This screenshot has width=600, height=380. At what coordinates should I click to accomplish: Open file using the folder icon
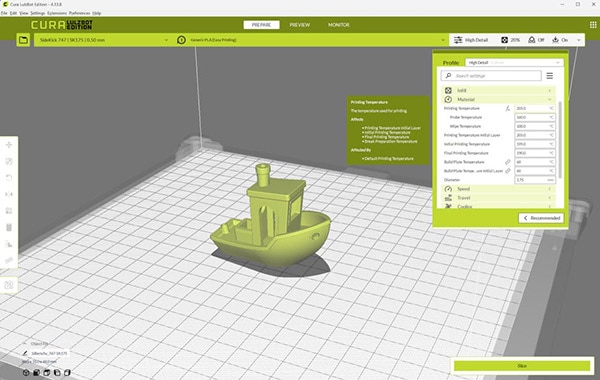(23, 40)
